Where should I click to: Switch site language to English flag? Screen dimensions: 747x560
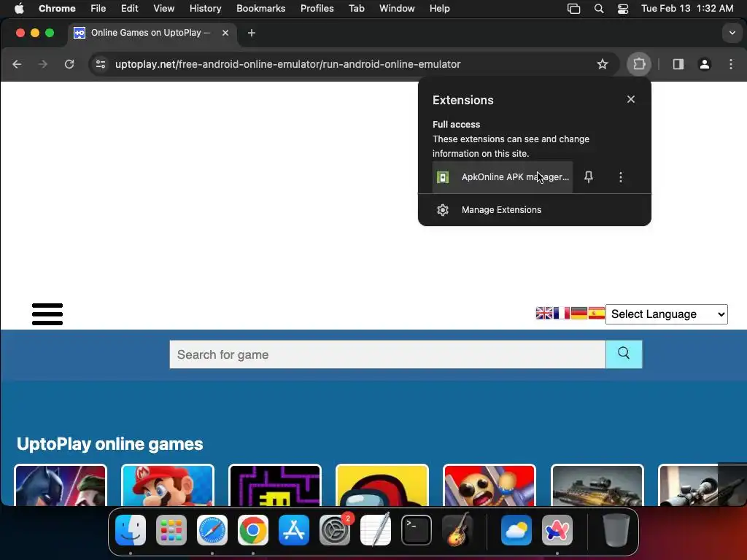pyautogui.click(x=544, y=313)
